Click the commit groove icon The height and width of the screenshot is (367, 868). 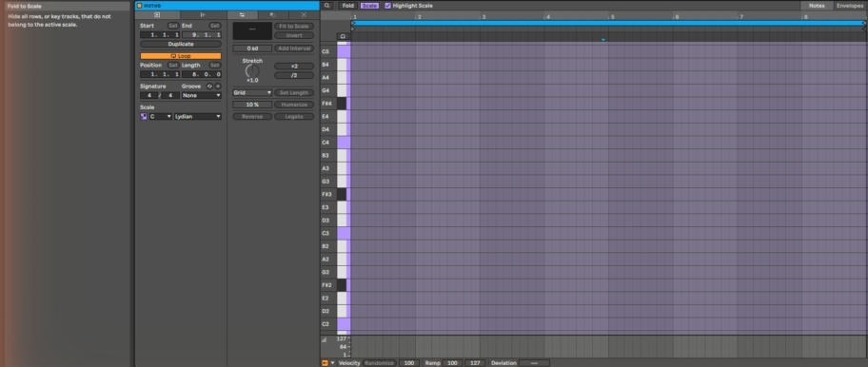[218, 87]
